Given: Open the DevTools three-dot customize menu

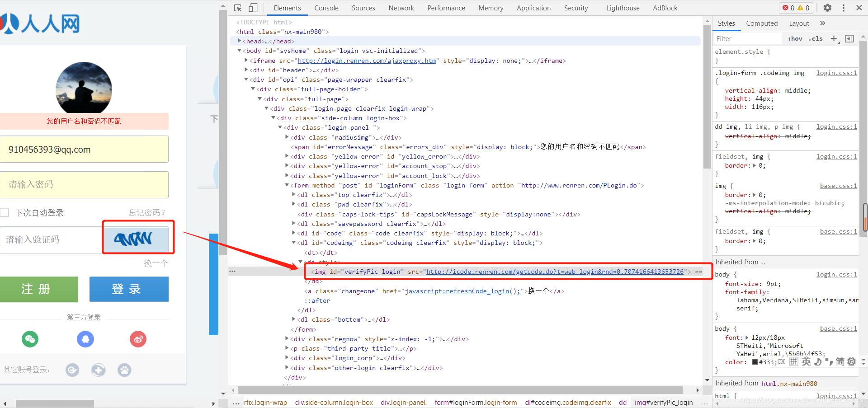Looking at the screenshot, I should [x=844, y=8].
